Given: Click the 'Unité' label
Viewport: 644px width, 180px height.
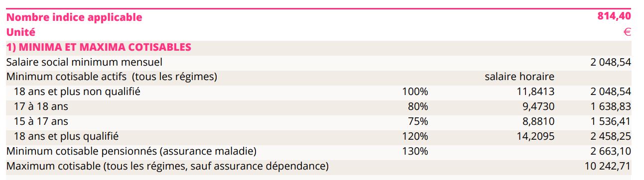Looking at the screenshot, I should (21, 32).
